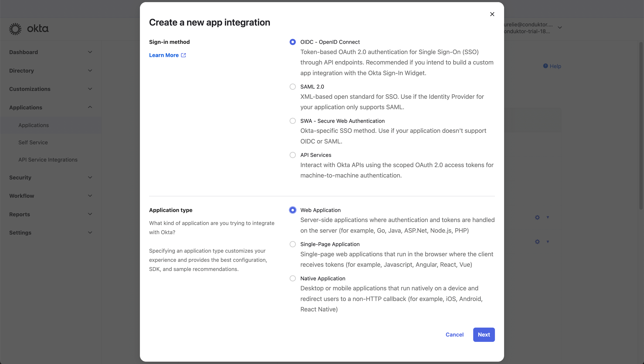Select OIDC - OpenID Connect radio button

point(292,42)
